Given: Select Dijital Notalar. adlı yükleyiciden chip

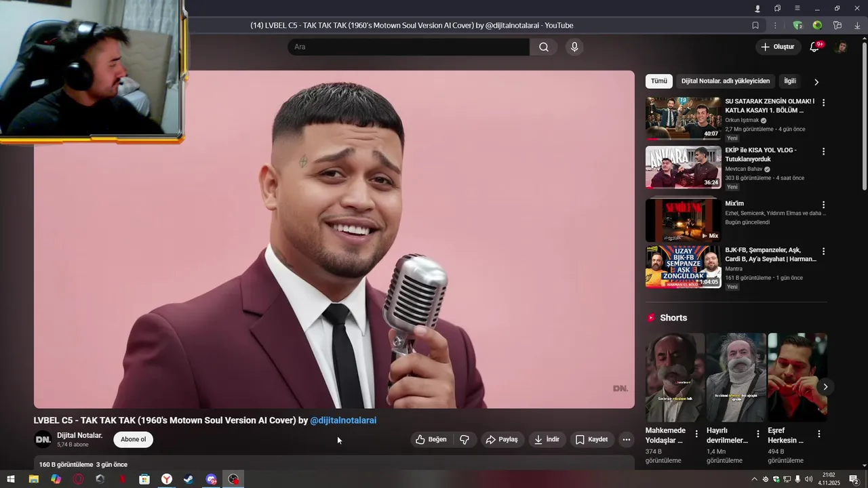Looking at the screenshot, I should [x=726, y=81].
